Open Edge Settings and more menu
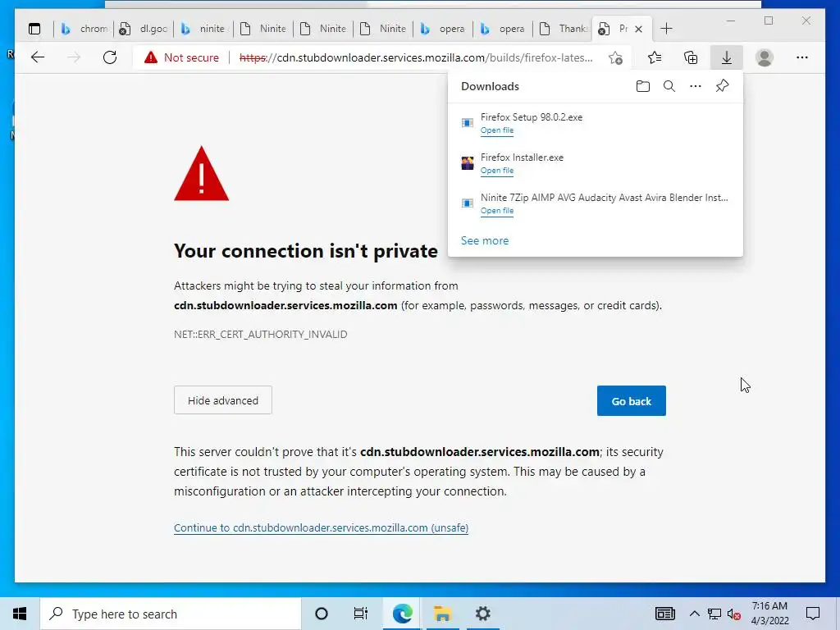This screenshot has width=840, height=630. point(802,57)
